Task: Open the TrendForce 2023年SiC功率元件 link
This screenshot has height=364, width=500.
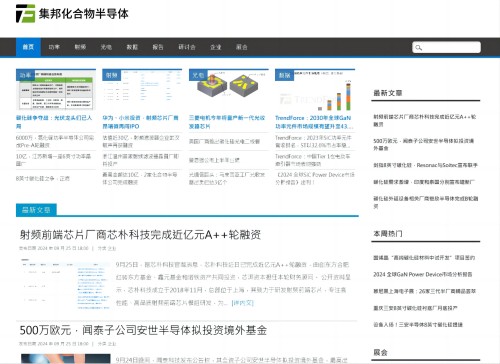Action: 313,141
